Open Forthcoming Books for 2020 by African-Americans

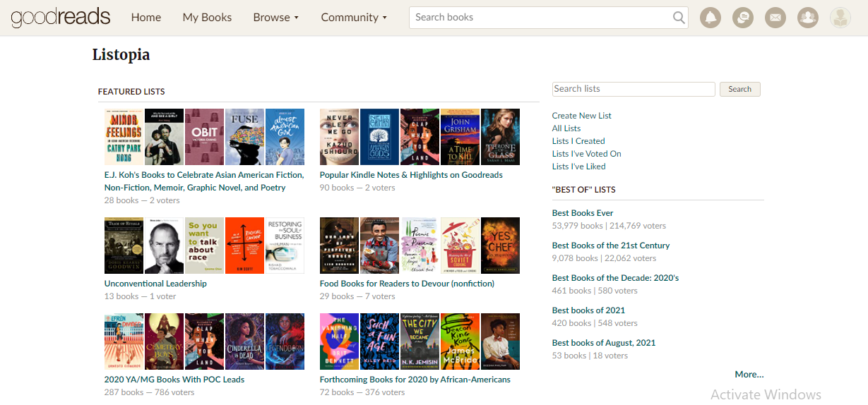point(415,380)
